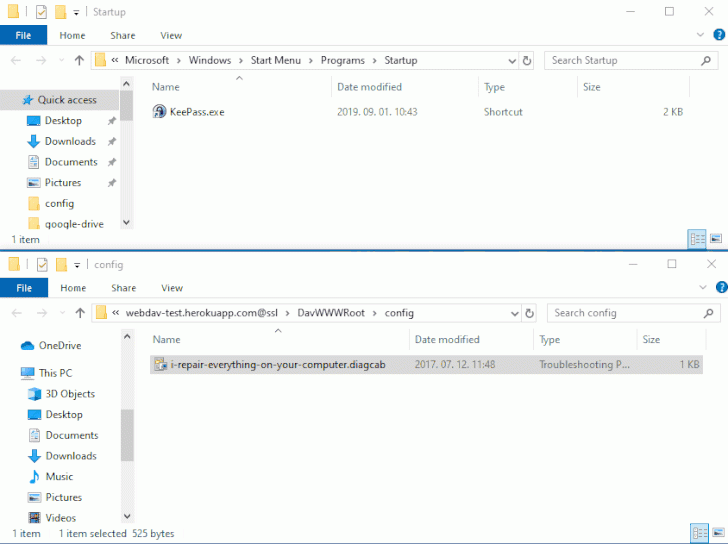Open recent locations dropdown in config window
The image size is (728, 544).
63,313
